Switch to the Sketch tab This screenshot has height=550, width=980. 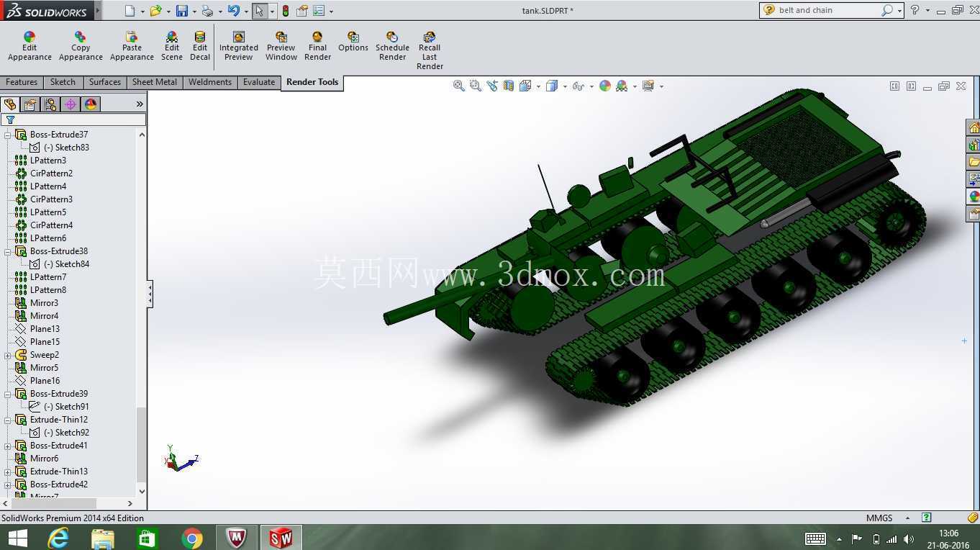[63, 82]
